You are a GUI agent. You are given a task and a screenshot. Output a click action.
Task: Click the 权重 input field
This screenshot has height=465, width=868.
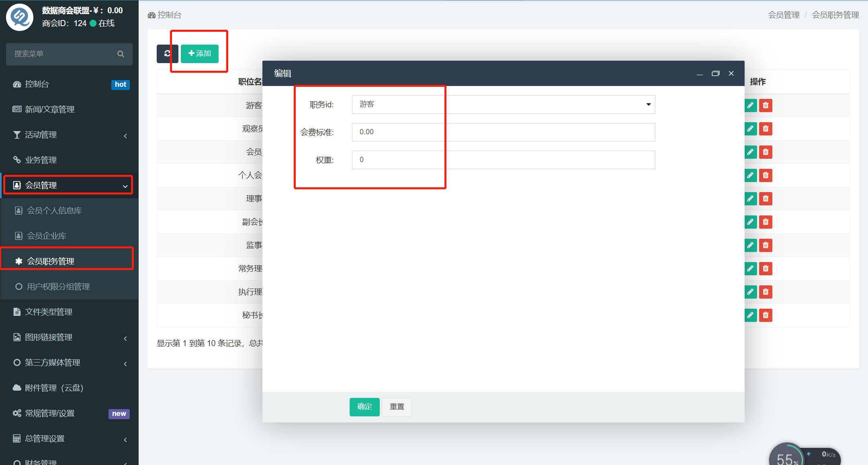click(503, 160)
